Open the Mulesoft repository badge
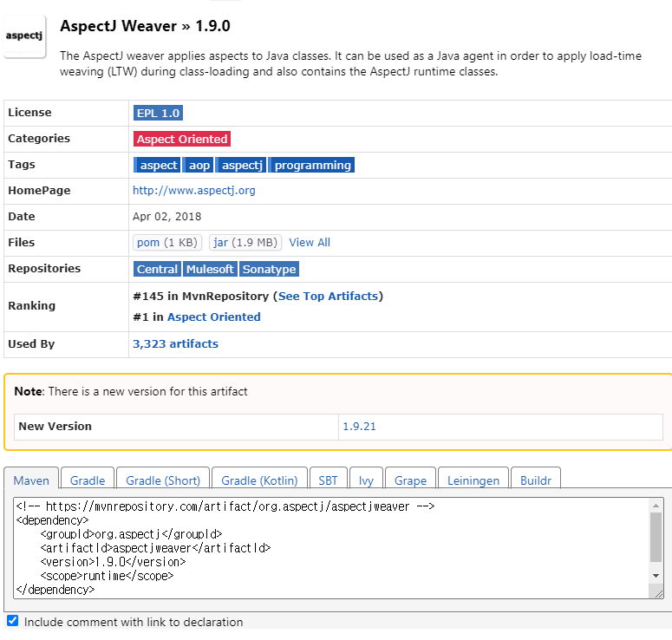This screenshot has width=672, height=640. 210,269
